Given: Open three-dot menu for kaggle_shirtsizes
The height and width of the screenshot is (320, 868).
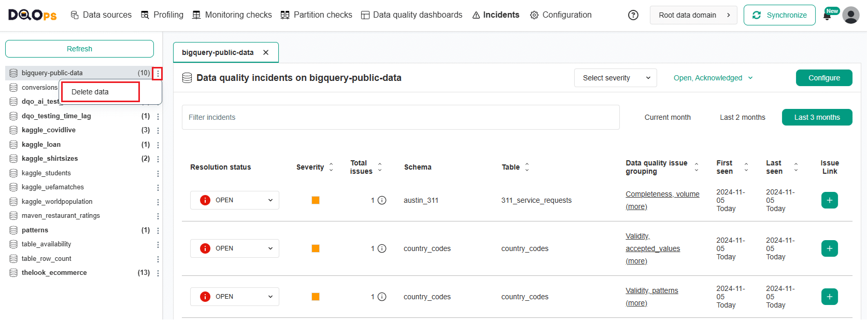Looking at the screenshot, I should click(x=158, y=159).
